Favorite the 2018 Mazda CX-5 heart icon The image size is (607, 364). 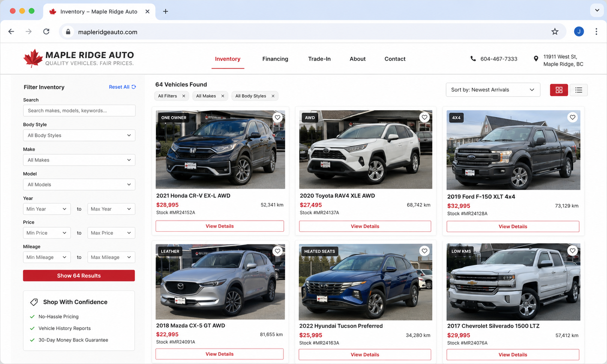277,251
